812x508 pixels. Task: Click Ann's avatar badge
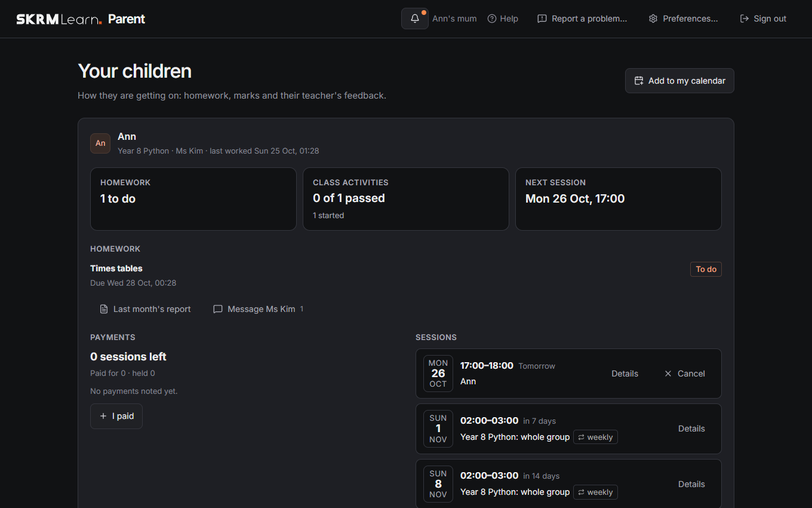point(100,143)
